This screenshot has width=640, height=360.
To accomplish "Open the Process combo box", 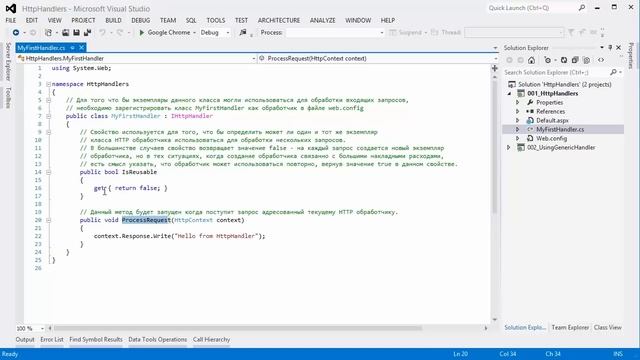I will click(335, 33).
